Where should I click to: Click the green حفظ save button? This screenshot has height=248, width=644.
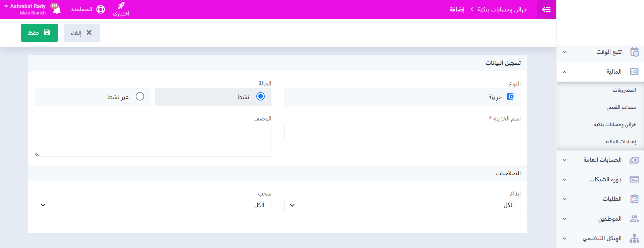39,33
